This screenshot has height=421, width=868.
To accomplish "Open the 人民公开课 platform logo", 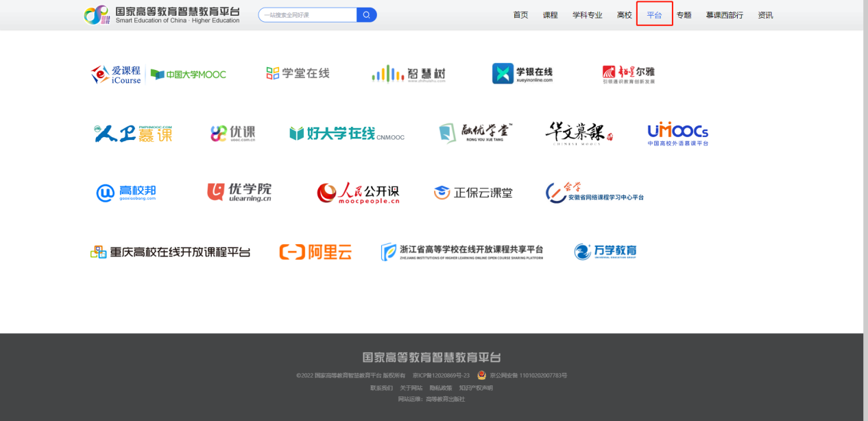I will pos(358,193).
